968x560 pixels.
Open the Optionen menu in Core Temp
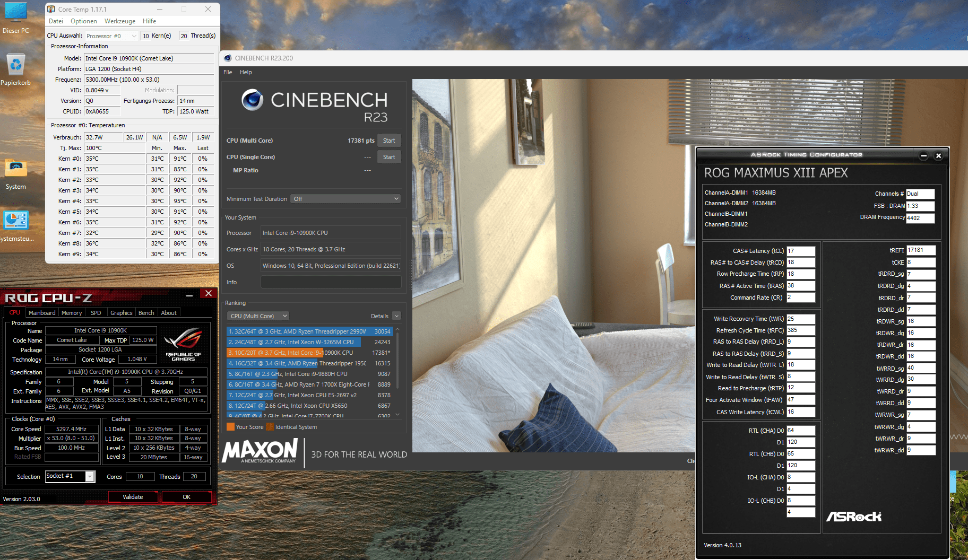(84, 21)
